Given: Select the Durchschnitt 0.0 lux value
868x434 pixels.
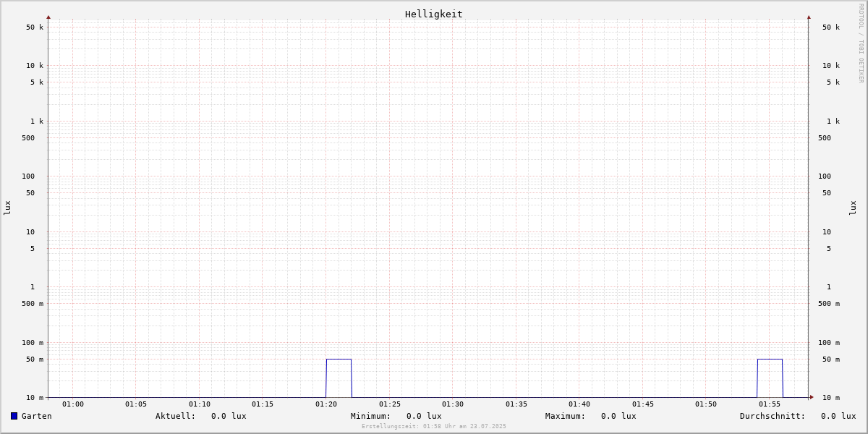Looking at the screenshot, I should click(838, 416).
